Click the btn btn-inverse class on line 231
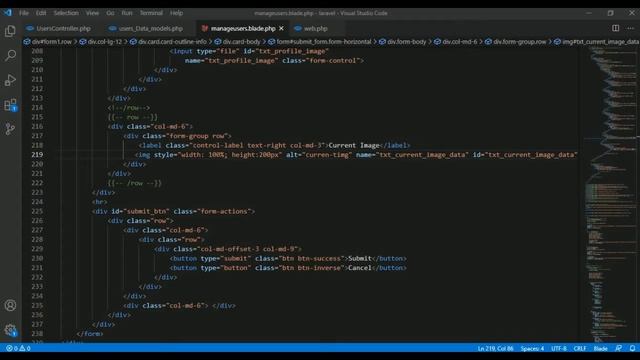The image size is (640, 360). click(312, 268)
